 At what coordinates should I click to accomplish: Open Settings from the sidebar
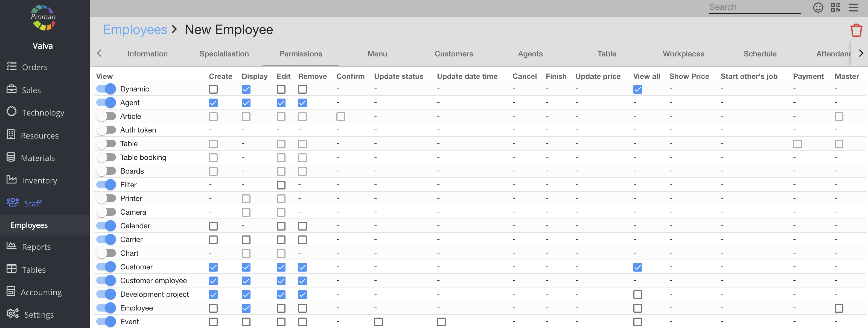[x=39, y=315]
